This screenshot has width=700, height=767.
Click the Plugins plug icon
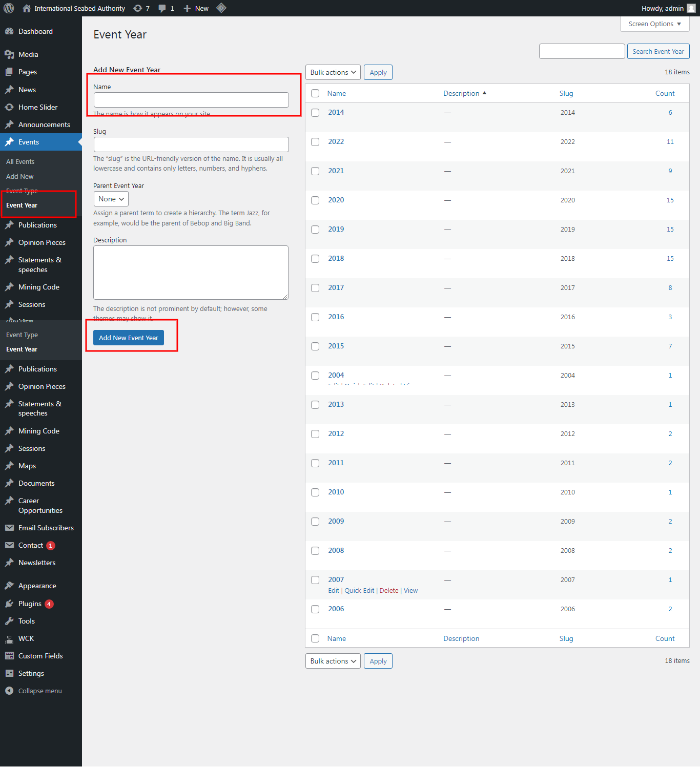point(9,604)
